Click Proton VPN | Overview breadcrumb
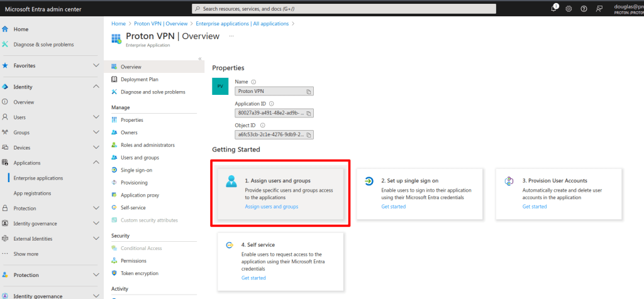644x299 pixels. point(160,24)
